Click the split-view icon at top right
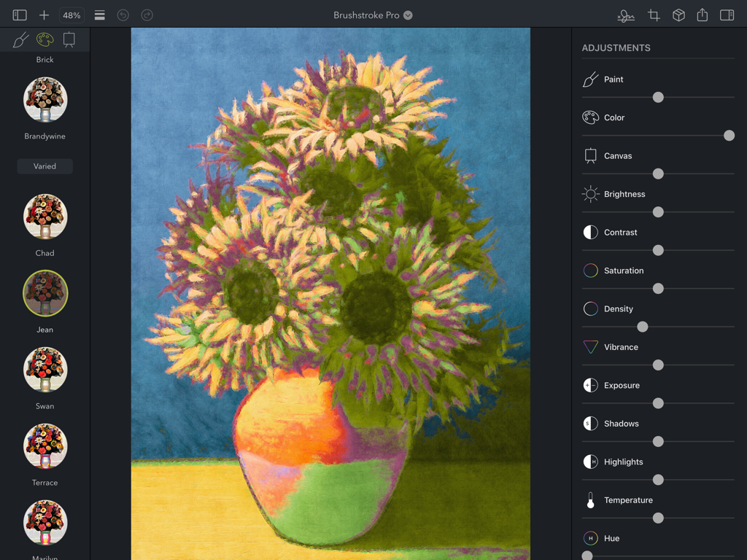This screenshot has width=747, height=560. pyautogui.click(x=727, y=15)
